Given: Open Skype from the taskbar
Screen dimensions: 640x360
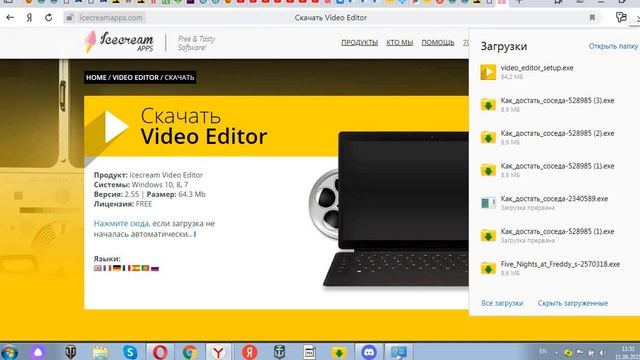Looking at the screenshot, I should pos(130,352).
